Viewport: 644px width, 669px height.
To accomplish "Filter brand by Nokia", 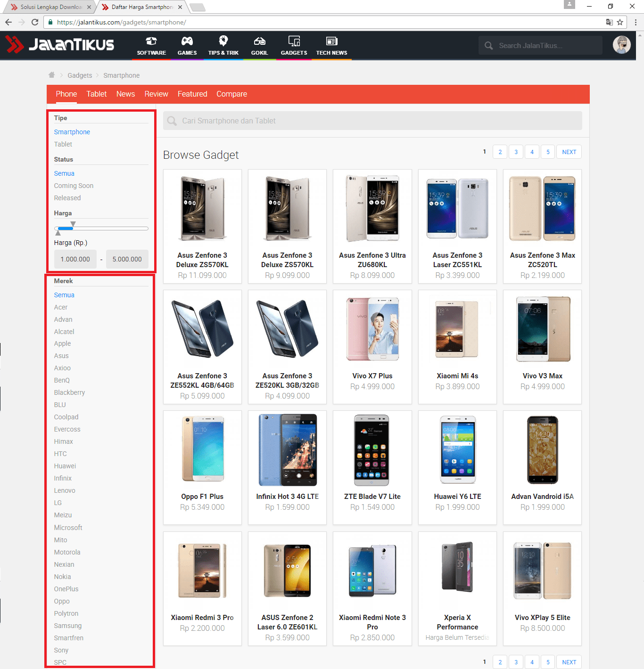I will pyautogui.click(x=62, y=577).
